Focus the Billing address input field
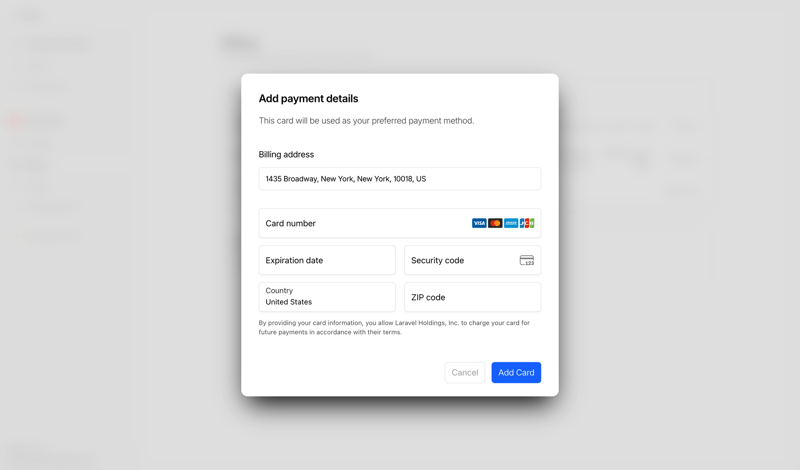Viewport: 800px width, 470px height. click(399, 179)
